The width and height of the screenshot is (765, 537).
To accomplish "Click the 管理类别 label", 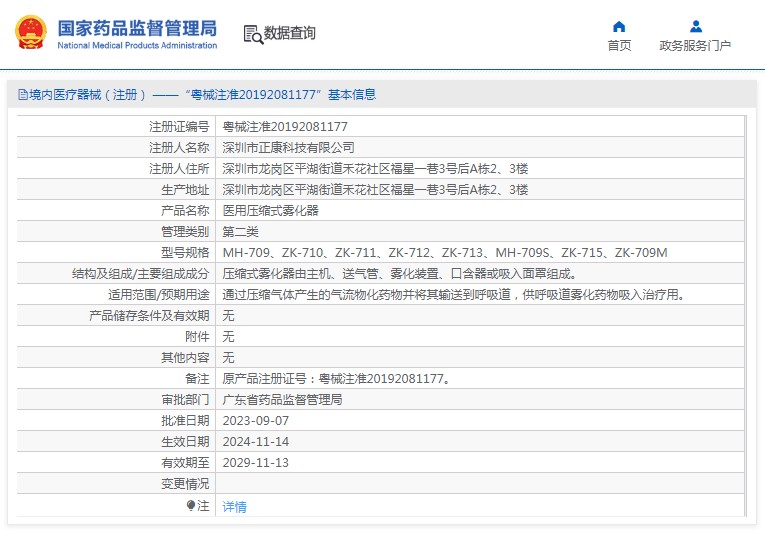I will (x=185, y=232).
